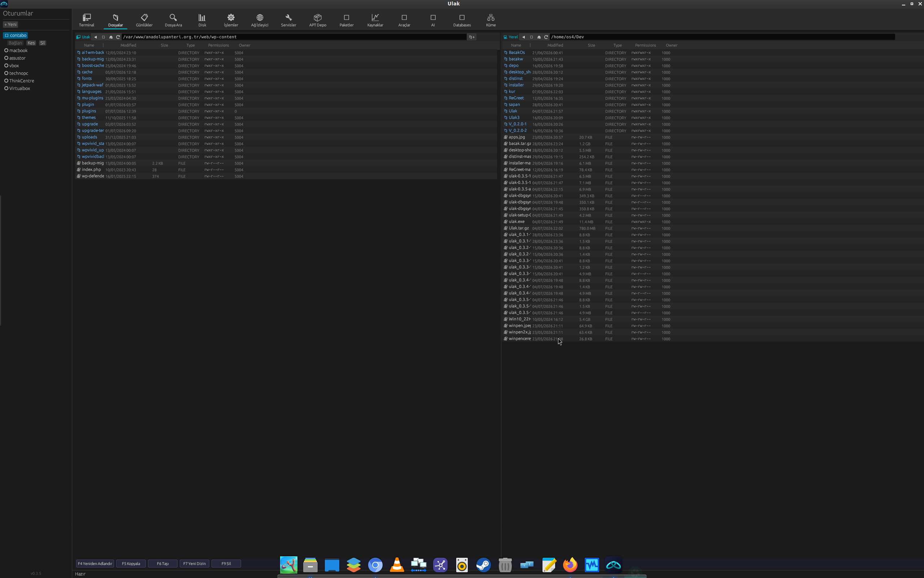
Task: Select the assustor session
Action: pyautogui.click(x=15, y=58)
